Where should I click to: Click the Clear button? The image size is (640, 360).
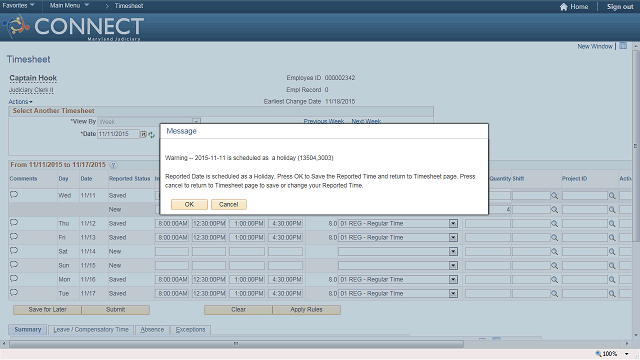pos(238,310)
